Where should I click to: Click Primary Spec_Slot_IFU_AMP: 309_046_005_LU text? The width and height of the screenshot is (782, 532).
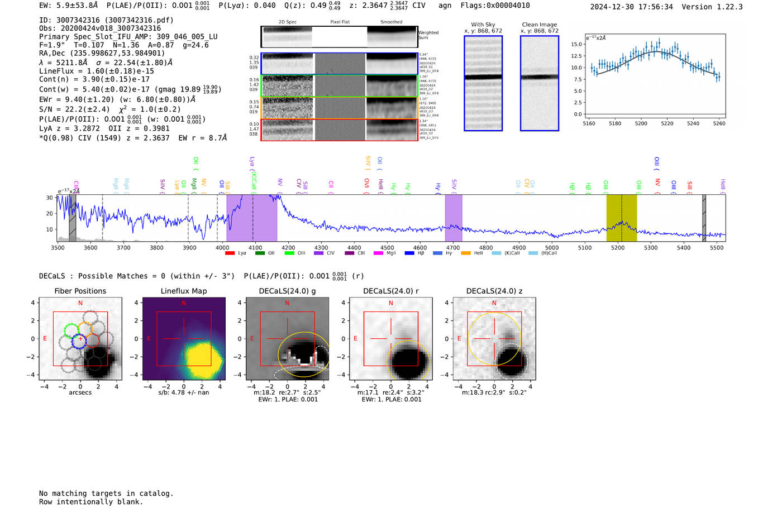tap(128, 37)
